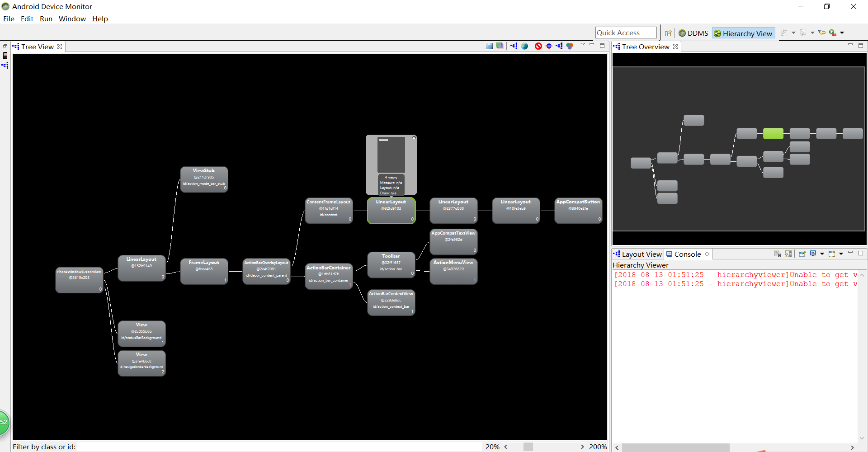Click Open Console icon
This screenshot has height=452, width=868.
click(x=832, y=254)
